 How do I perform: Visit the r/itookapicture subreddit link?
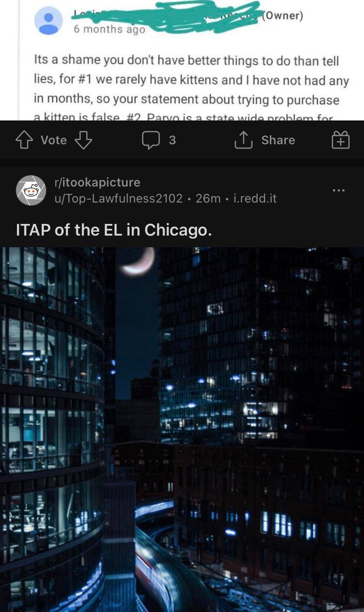point(98,183)
